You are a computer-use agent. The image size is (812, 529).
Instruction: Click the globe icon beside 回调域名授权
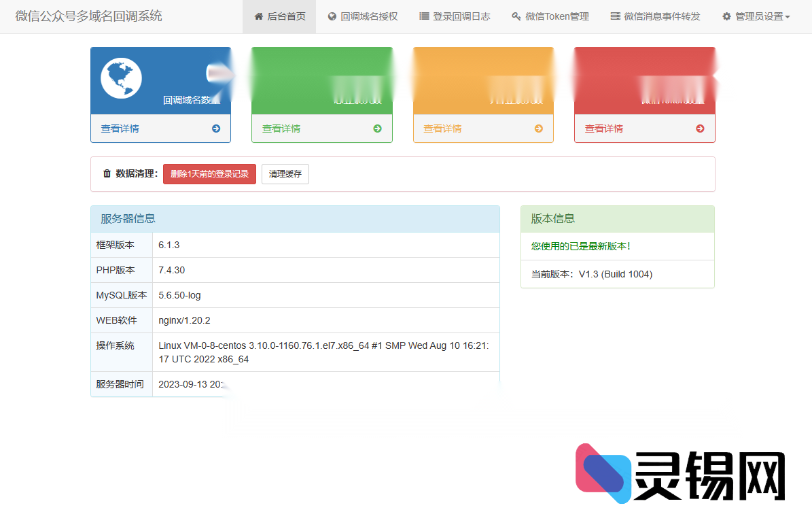point(331,16)
